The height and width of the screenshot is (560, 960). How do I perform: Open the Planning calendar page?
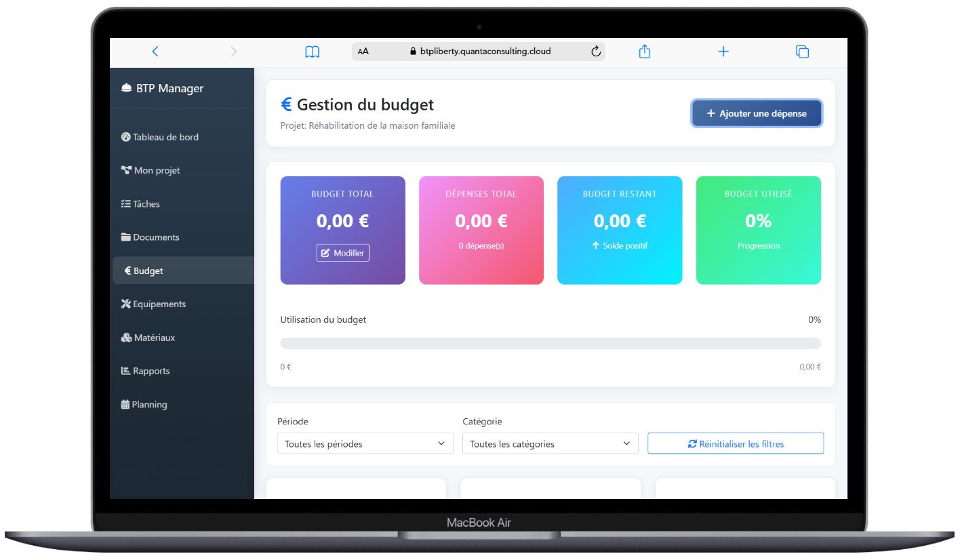(x=149, y=405)
